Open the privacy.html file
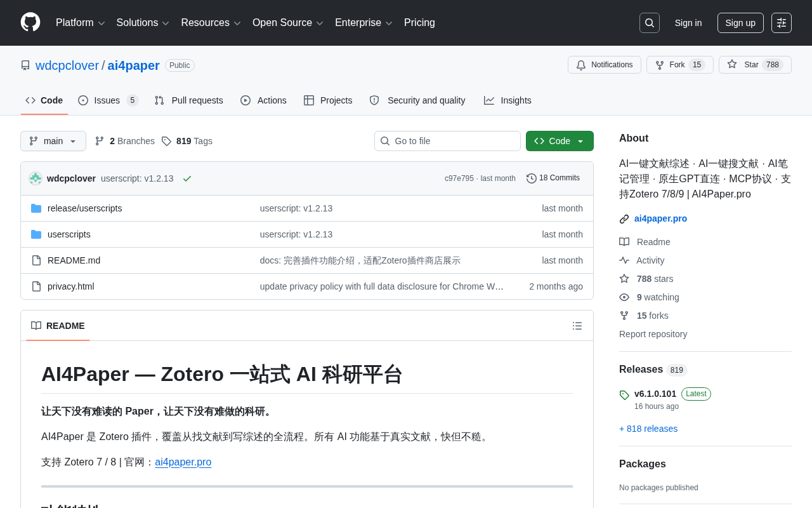This screenshot has width=812, height=508. pyautogui.click(x=71, y=286)
